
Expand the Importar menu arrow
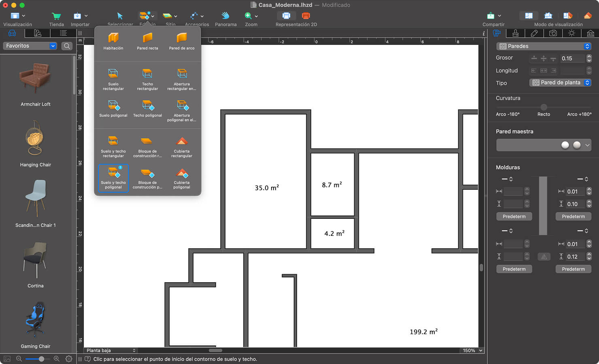click(86, 16)
